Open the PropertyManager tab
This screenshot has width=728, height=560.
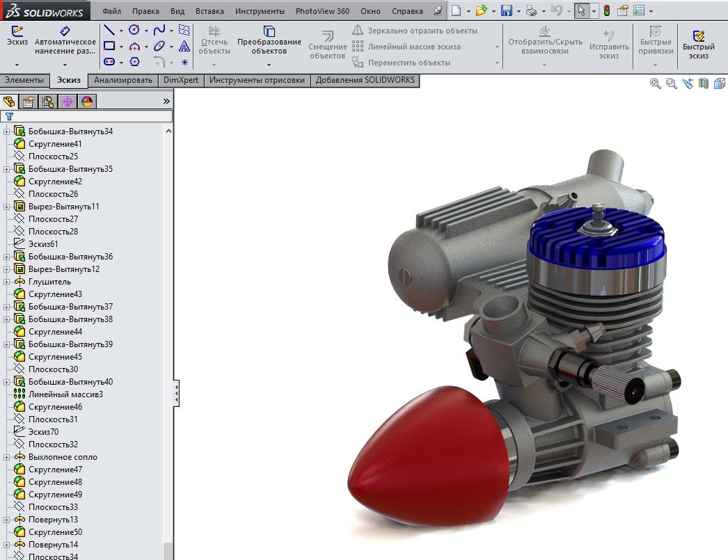(29, 101)
